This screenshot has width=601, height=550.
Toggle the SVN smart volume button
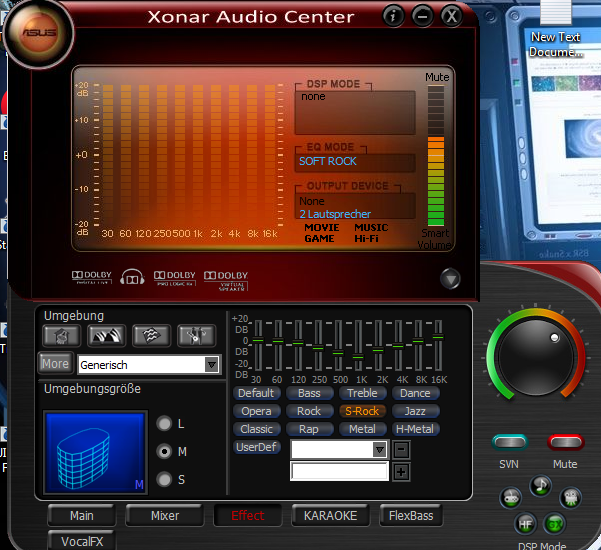tap(510, 443)
